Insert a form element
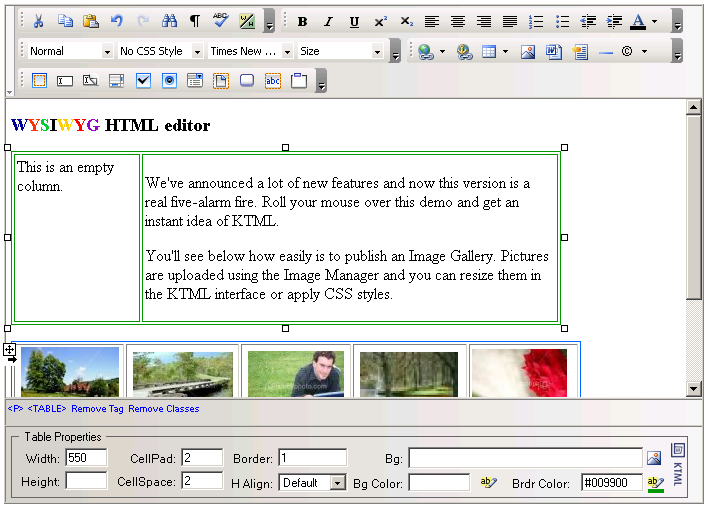 coord(39,81)
